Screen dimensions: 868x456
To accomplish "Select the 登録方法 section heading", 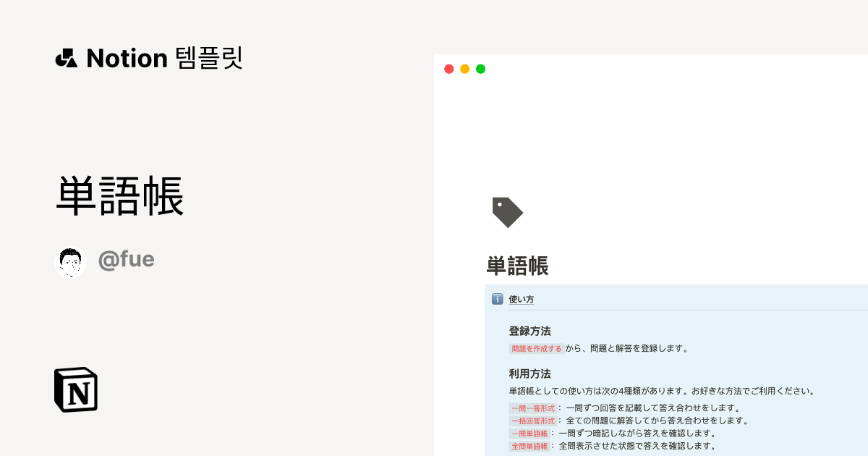I will (529, 331).
